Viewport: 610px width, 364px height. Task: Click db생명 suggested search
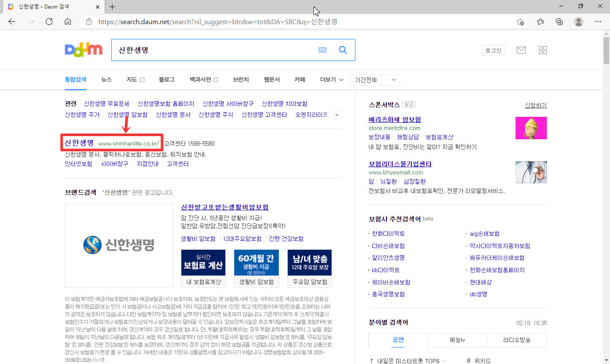point(479,294)
